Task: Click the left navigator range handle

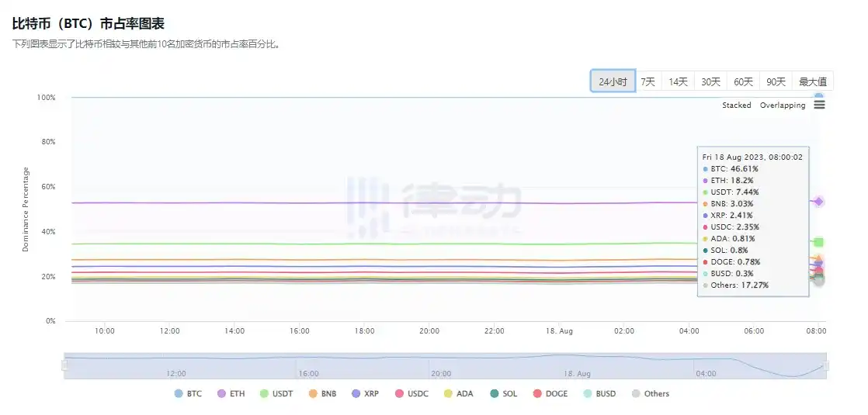Action: 64,366
